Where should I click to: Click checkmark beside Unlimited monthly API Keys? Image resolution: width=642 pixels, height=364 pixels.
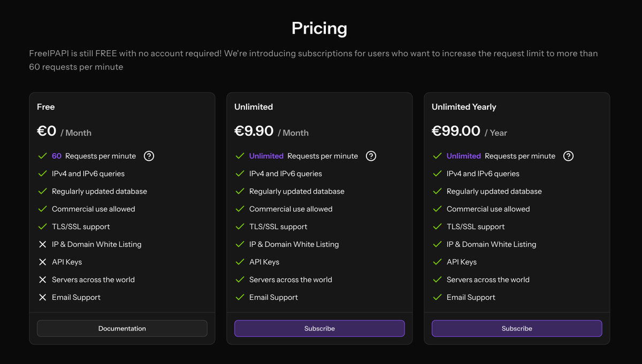tap(240, 262)
